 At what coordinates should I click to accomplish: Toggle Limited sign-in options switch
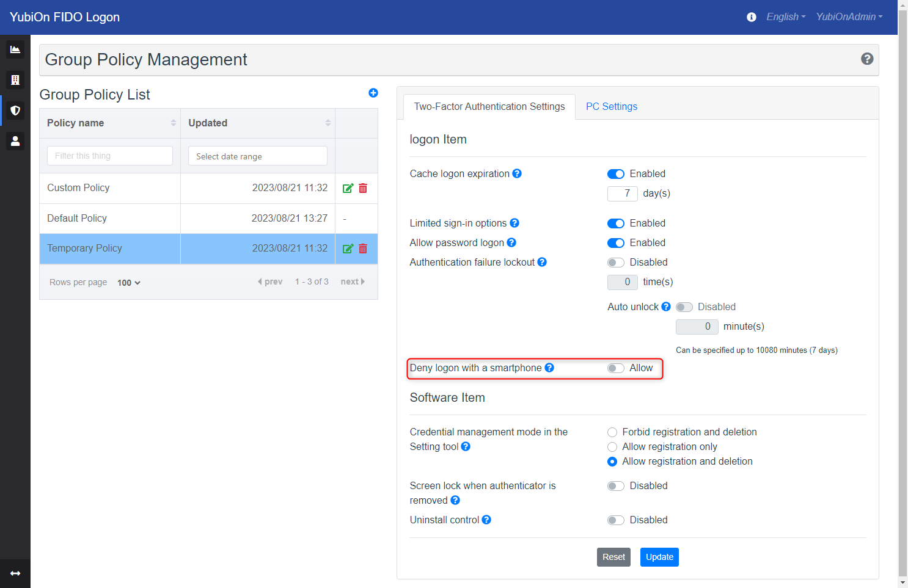[x=616, y=223]
